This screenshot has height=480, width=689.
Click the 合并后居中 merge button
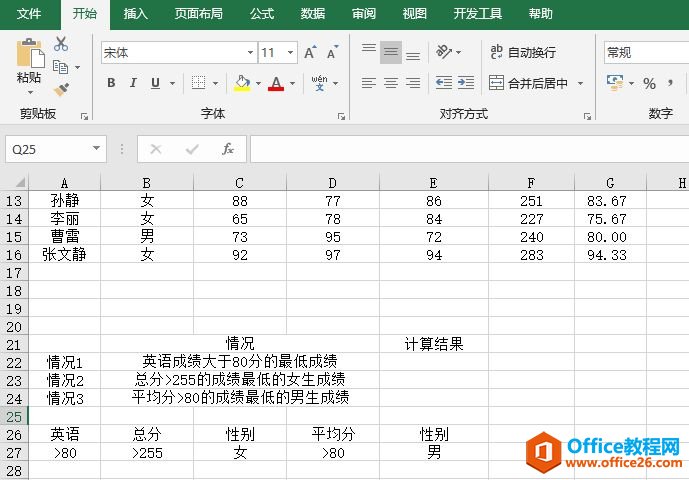(x=528, y=83)
